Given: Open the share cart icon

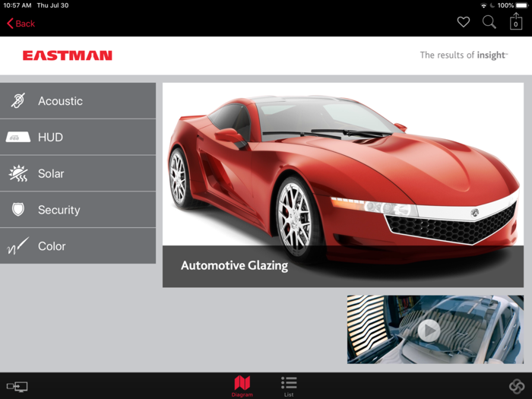Looking at the screenshot, I should 516,22.
